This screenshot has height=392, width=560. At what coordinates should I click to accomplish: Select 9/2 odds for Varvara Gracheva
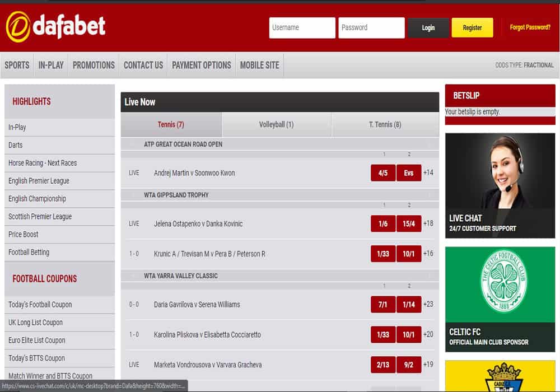409,365
